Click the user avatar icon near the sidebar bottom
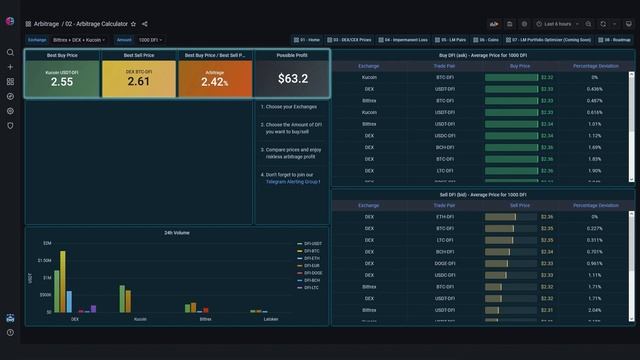 click(x=10, y=318)
